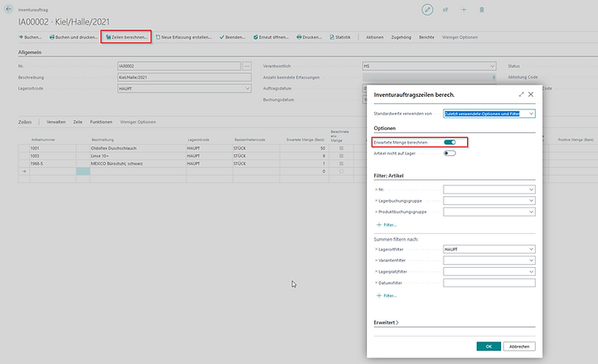
Task: Toggle Erwartete Menge berechnen switch
Action: coord(450,142)
